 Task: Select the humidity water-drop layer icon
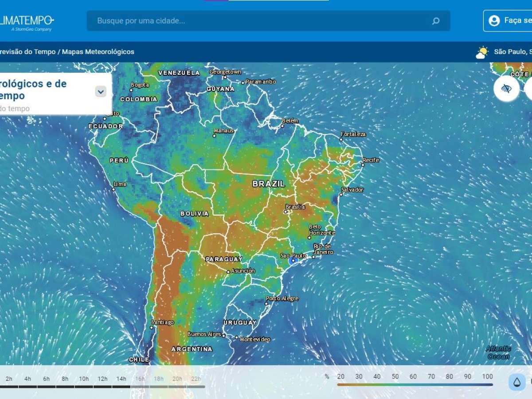tap(517, 382)
